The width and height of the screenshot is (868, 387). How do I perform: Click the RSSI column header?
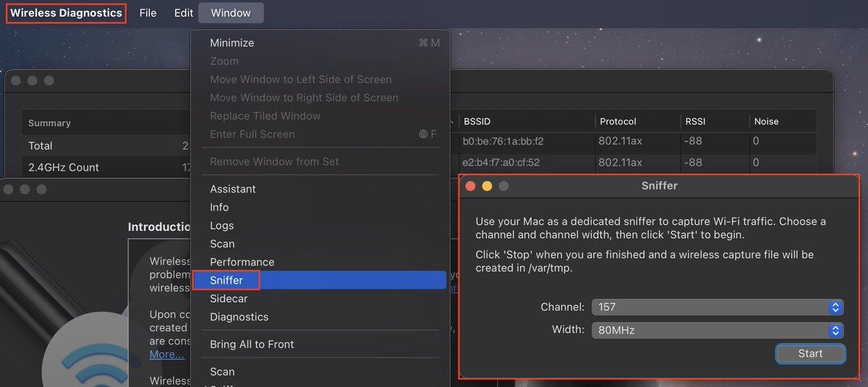click(715, 122)
